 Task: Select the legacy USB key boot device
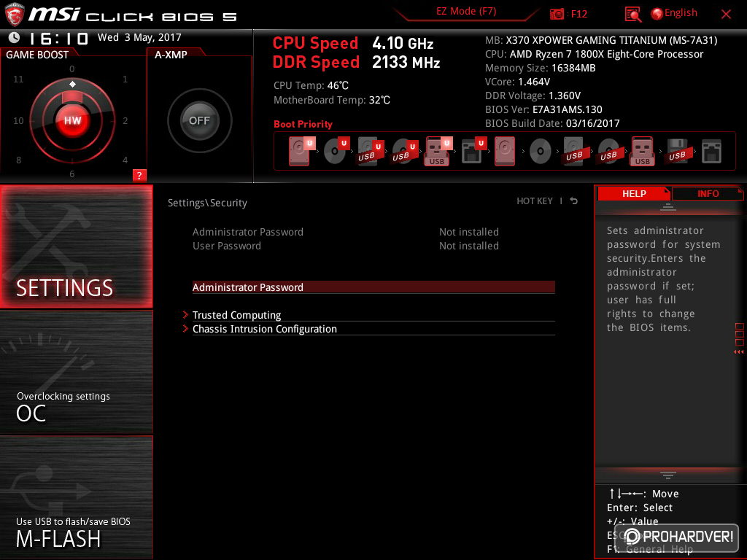click(642, 152)
